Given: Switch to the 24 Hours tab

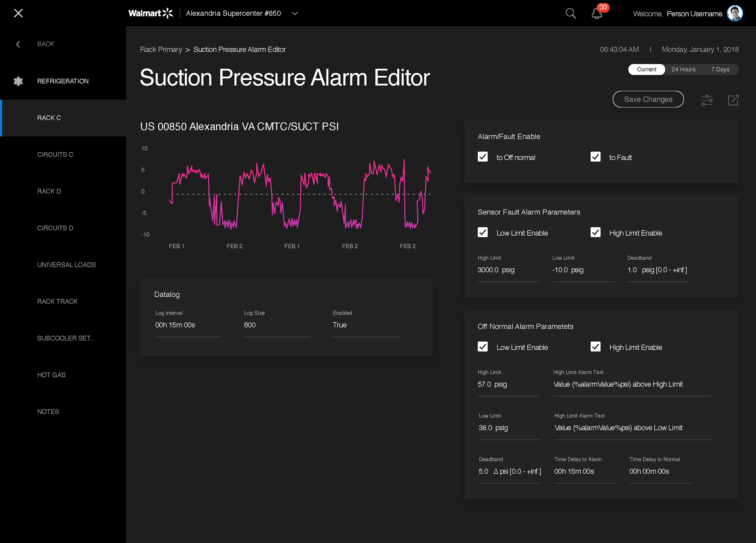Looking at the screenshot, I should (x=684, y=69).
